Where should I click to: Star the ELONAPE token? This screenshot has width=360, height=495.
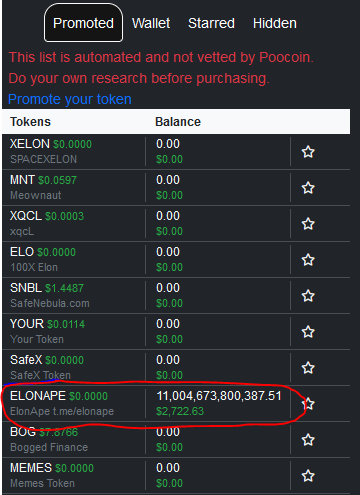(308, 404)
